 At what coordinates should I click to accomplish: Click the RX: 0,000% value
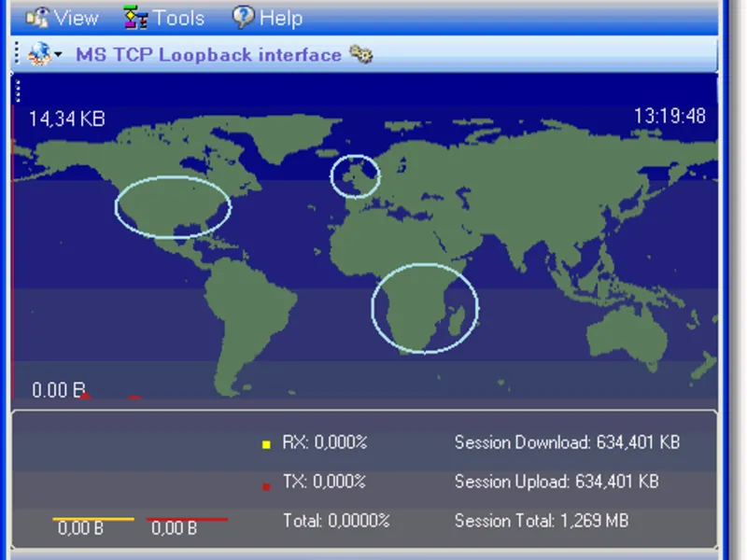(x=325, y=442)
